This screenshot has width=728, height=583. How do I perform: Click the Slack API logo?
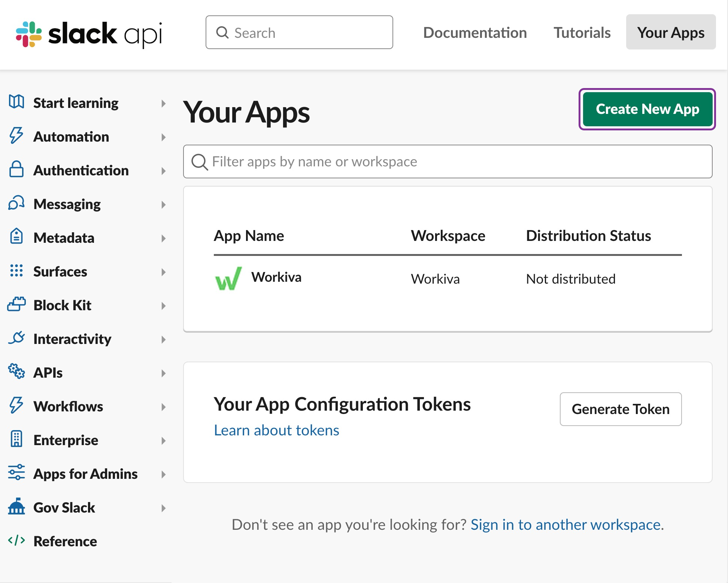tap(89, 34)
